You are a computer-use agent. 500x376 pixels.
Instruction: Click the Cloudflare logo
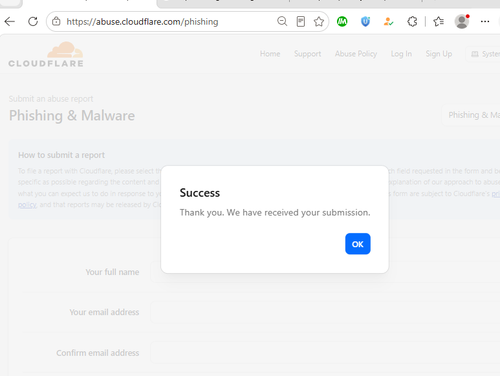click(x=46, y=54)
